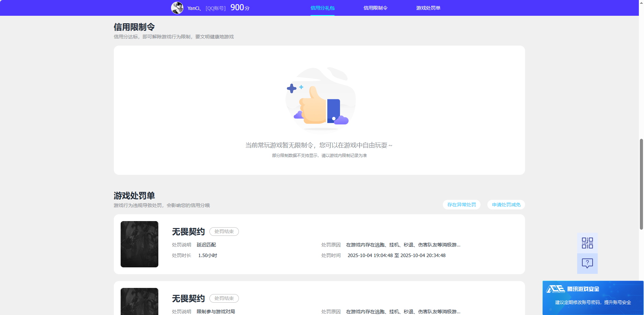The image size is (644, 315).
Task: Click the penalty reason on 限制参与游戏对局 card
Action: 403,312
